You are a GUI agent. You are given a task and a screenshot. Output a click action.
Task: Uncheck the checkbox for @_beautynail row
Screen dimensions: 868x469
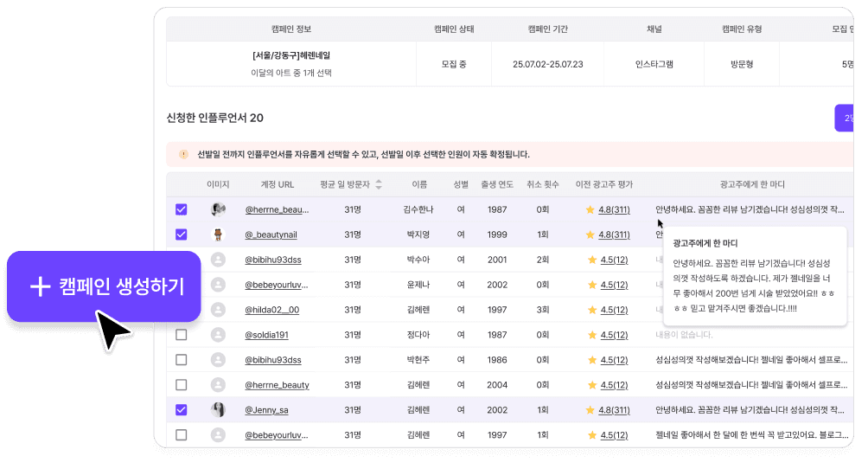181,234
